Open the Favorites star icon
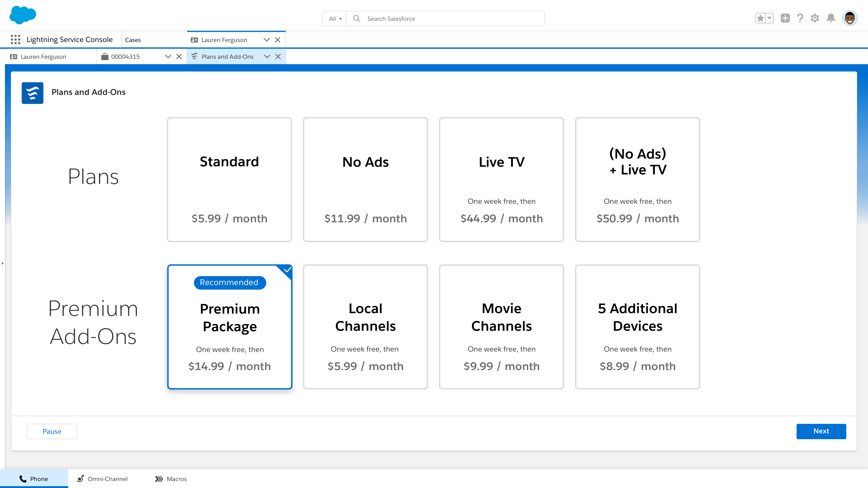868x488 pixels. coord(760,18)
